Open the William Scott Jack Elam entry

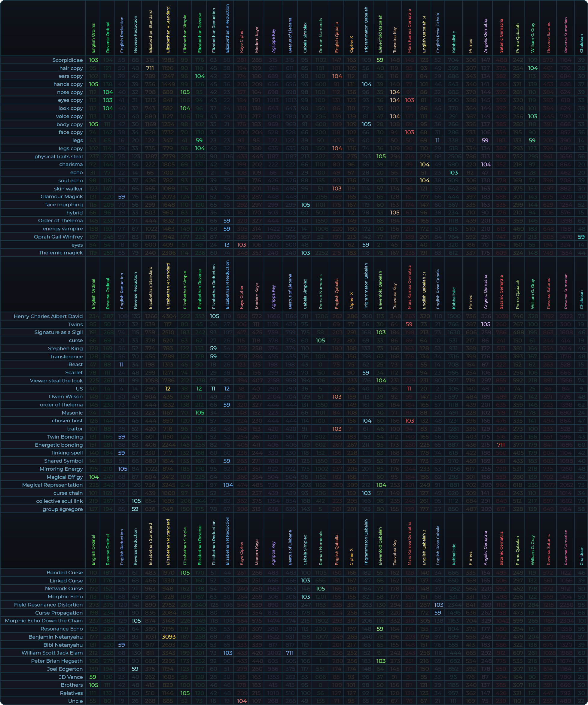pyautogui.click(x=52, y=653)
